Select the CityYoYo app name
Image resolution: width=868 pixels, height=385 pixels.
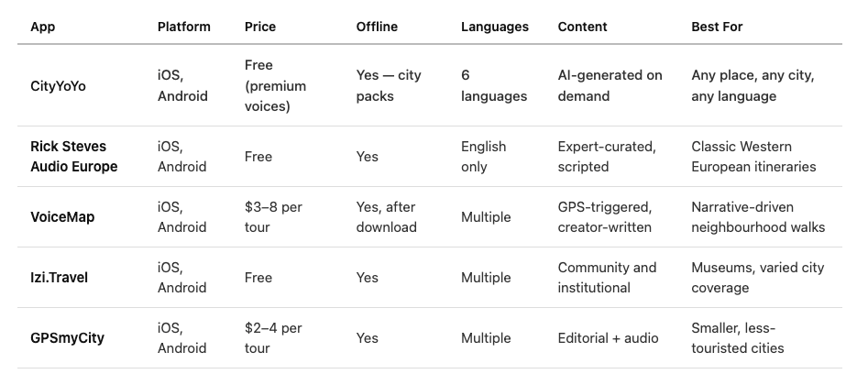pyautogui.click(x=58, y=86)
